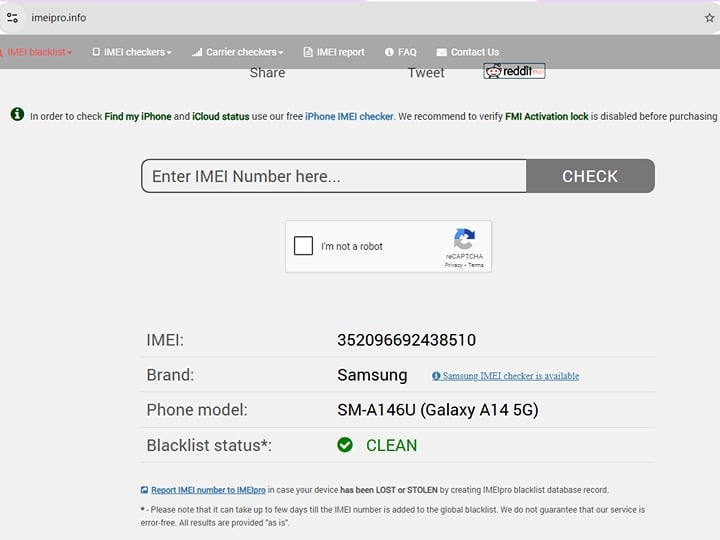Image resolution: width=720 pixels, height=540 pixels.
Task: Open Report IMEI number to IMEIpro link
Action: click(x=208, y=490)
